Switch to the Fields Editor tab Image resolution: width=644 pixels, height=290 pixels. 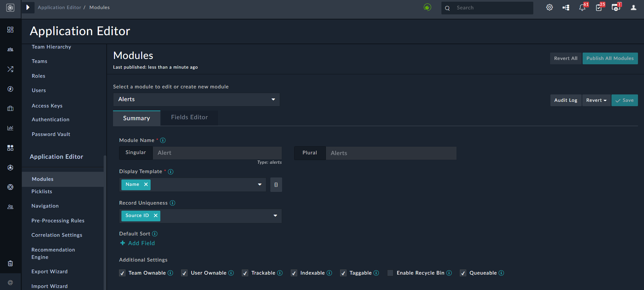click(190, 118)
